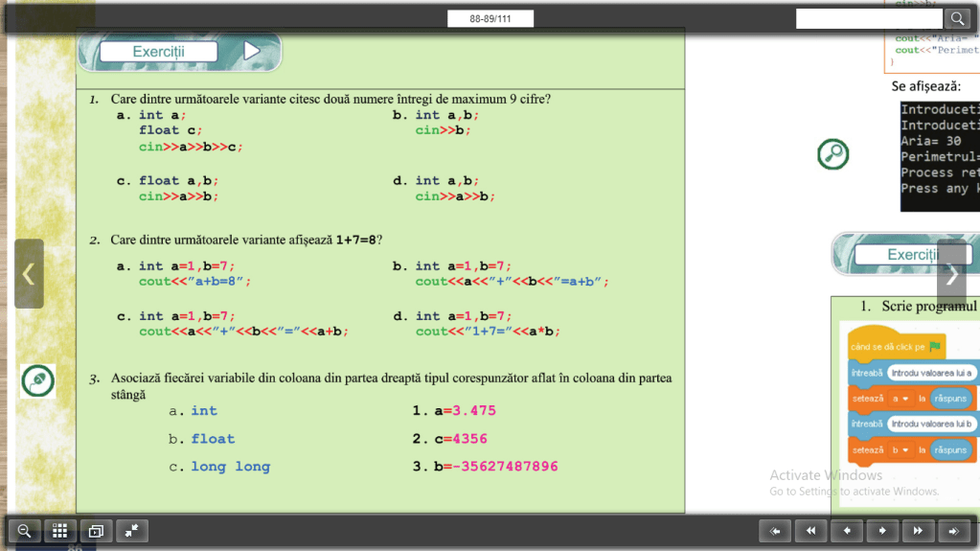The width and height of the screenshot is (980, 551).
Task: Flip to next page using right chevron
Action: coord(951,274)
